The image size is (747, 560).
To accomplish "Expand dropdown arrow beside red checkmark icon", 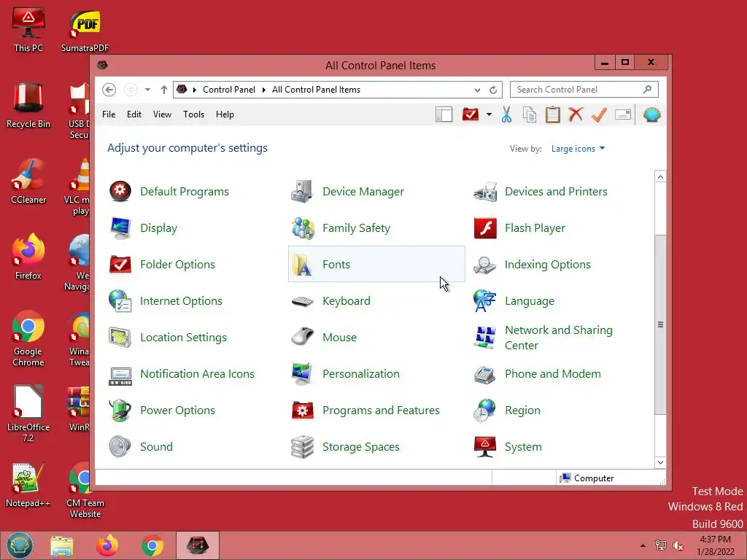I will pos(489,114).
